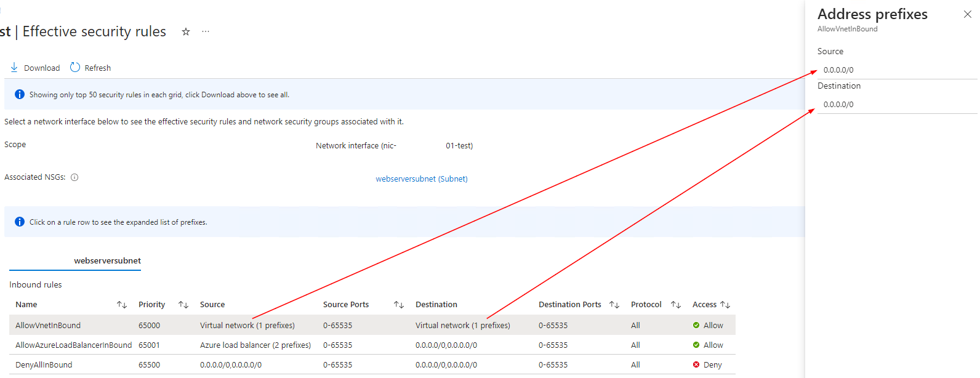Click the info icon in the click-a-rule-row banner
Image resolution: width=980 pixels, height=378 pixels.
tap(20, 222)
